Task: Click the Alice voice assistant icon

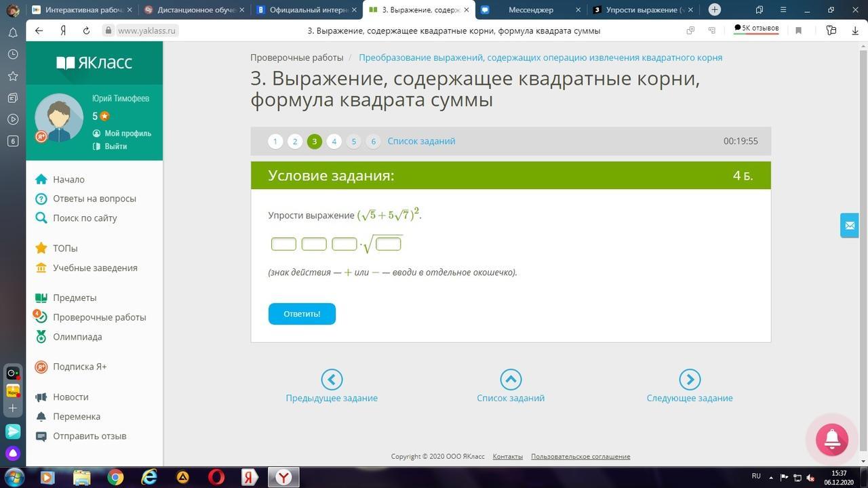Action: point(13,453)
